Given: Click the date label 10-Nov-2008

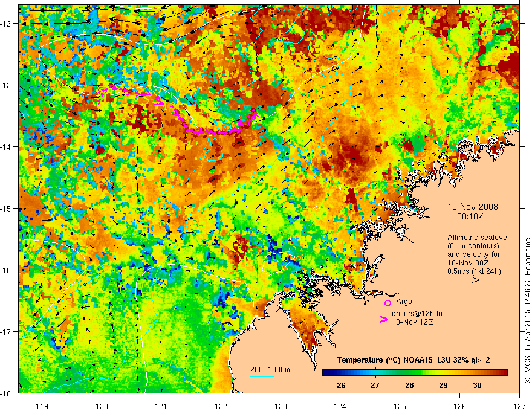Looking at the screenshot, I should pos(473,207).
